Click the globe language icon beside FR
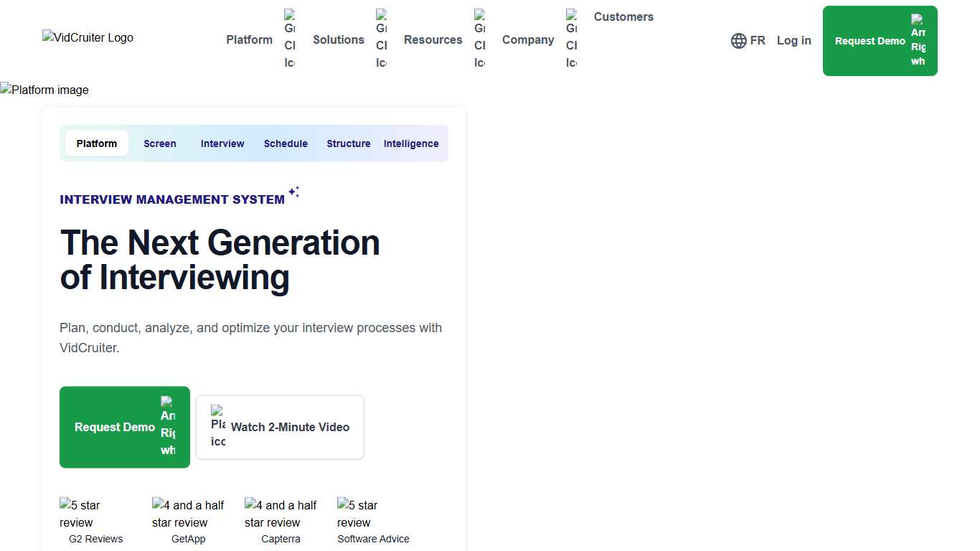The height and width of the screenshot is (551, 980). pos(739,41)
